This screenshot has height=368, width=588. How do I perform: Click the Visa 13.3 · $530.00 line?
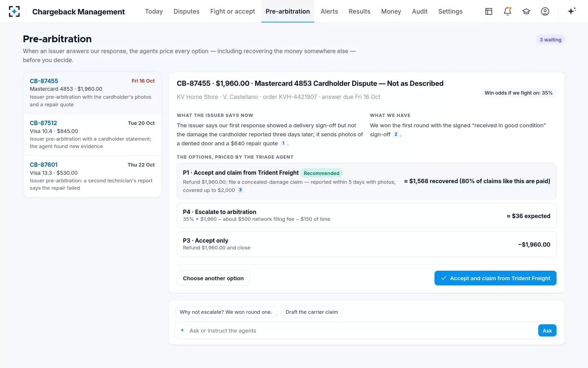tap(53, 173)
